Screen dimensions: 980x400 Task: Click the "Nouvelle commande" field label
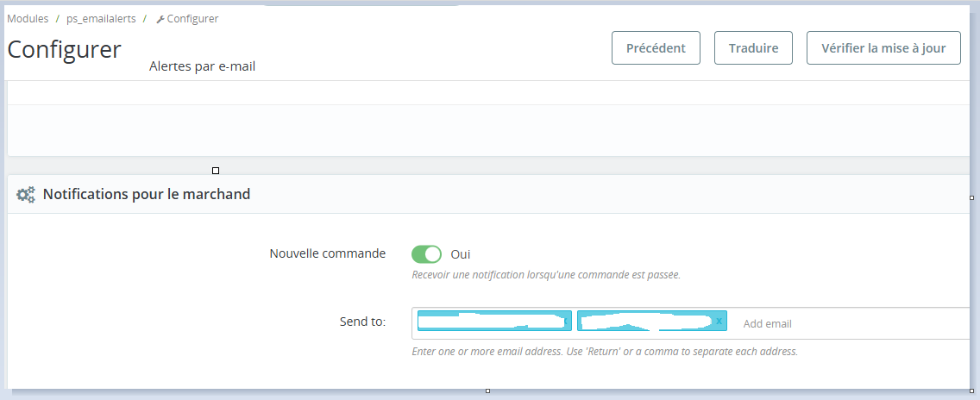tap(328, 253)
